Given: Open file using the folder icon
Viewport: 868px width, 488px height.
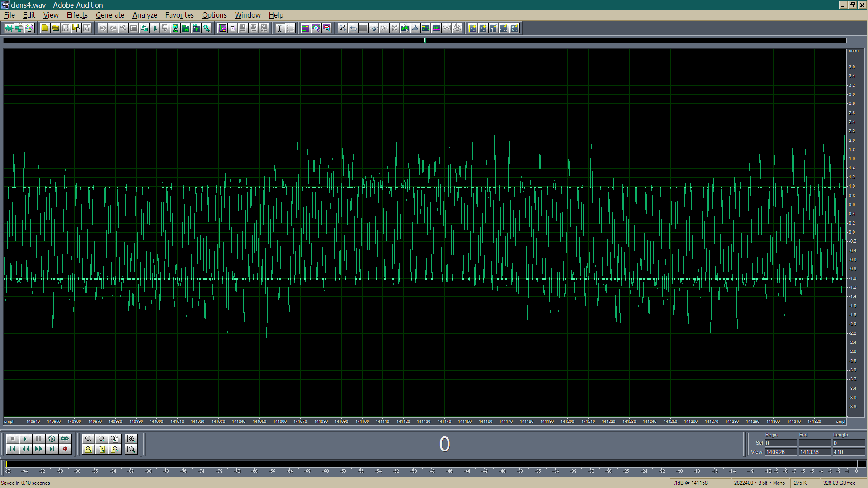Looking at the screenshot, I should pos(55,28).
